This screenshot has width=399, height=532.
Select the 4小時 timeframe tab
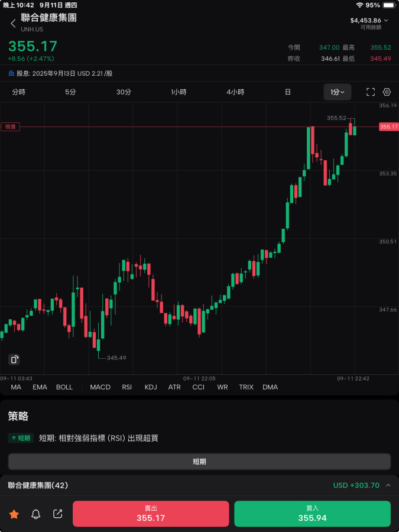[235, 92]
